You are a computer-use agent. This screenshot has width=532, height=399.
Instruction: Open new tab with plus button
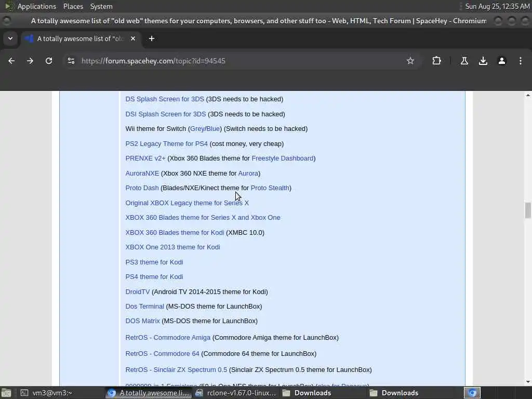[x=152, y=38]
